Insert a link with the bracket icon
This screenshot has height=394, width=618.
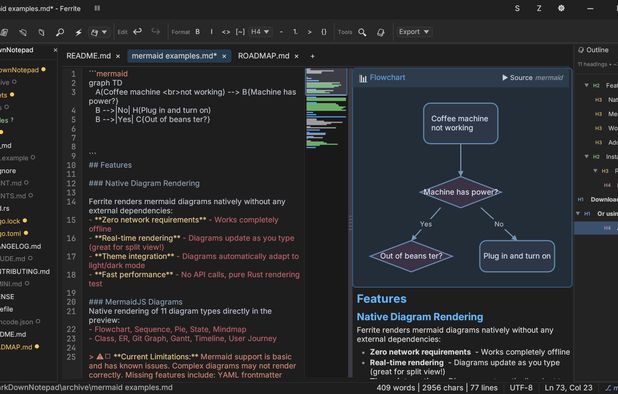click(x=240, y=32)
